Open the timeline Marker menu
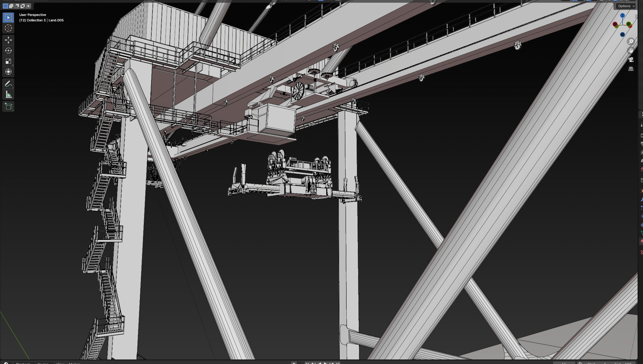The image size is (643, 364). [74, 363]
